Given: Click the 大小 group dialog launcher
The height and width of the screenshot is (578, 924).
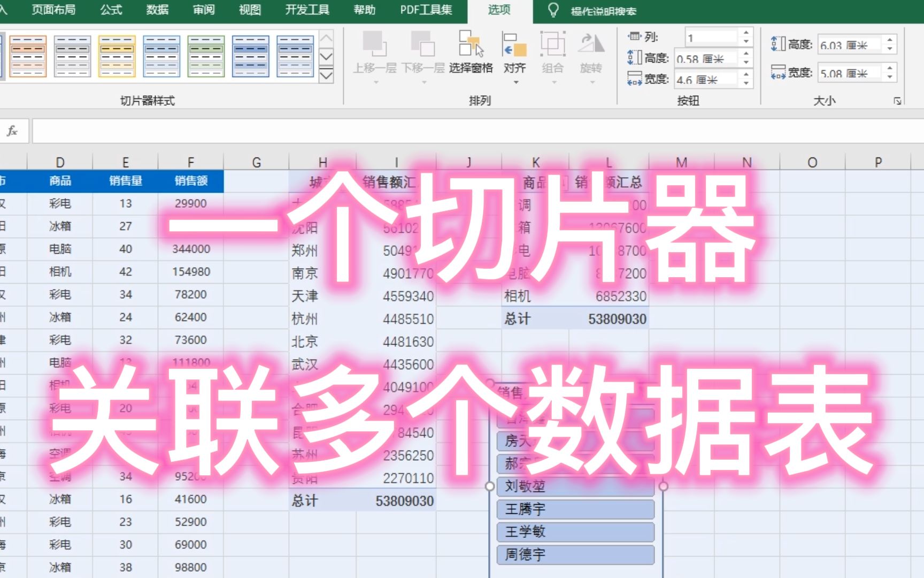Looking at the screenshot, I should point(898,100).
